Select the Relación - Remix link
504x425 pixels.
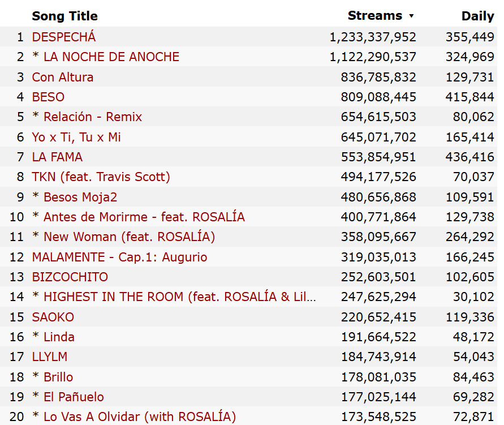[x=93, y=117]
